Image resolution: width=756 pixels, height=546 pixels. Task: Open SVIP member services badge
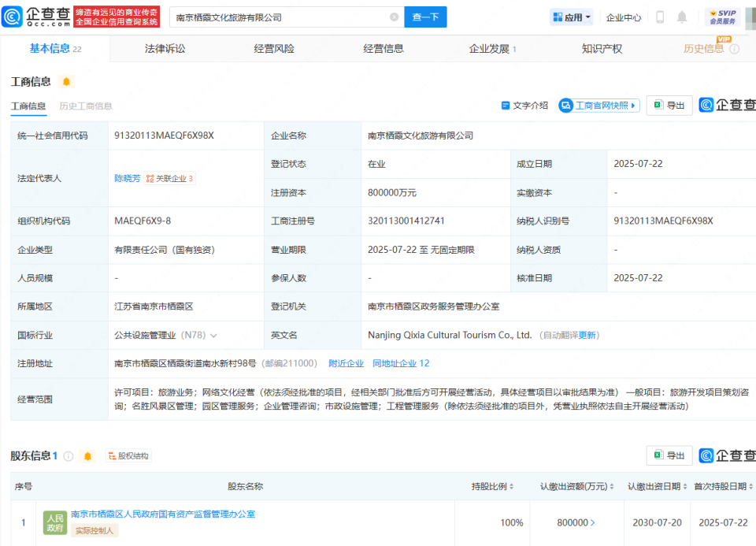pos(723,17)
